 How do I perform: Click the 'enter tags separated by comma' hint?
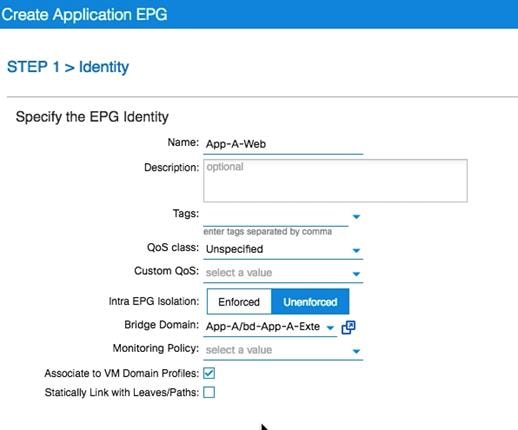[268, 231]
